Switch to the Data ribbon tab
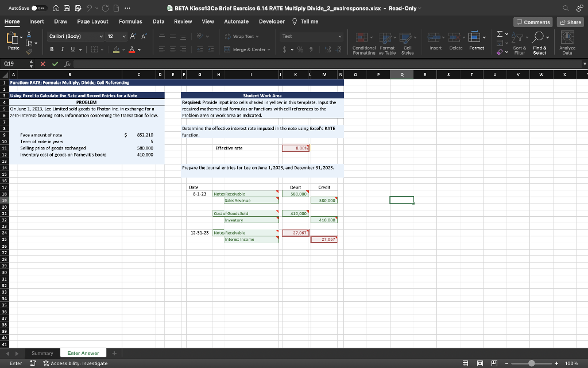This screenshot has height=368, width=588. (158, 21)
